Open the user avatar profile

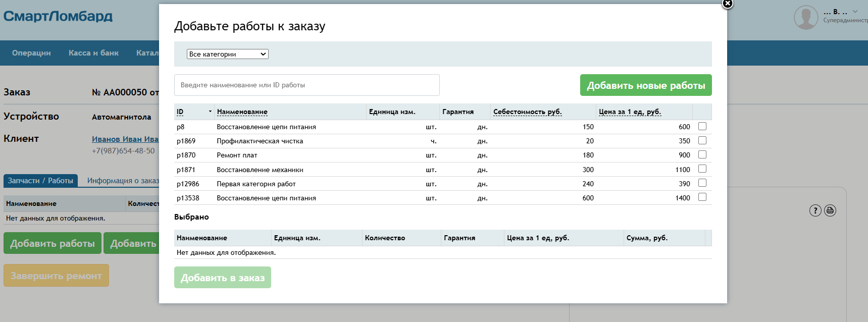(x=806, y=17)
